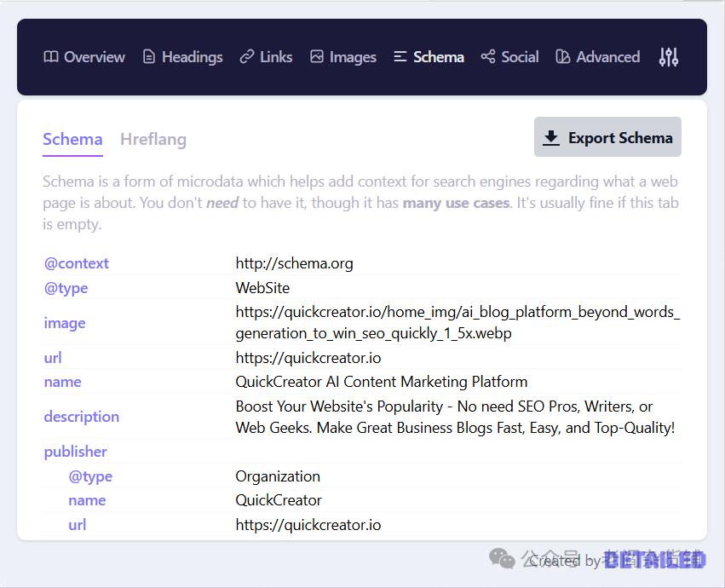Click the Schema lines icon
The image size is (725, 588).
pos(400,57)
